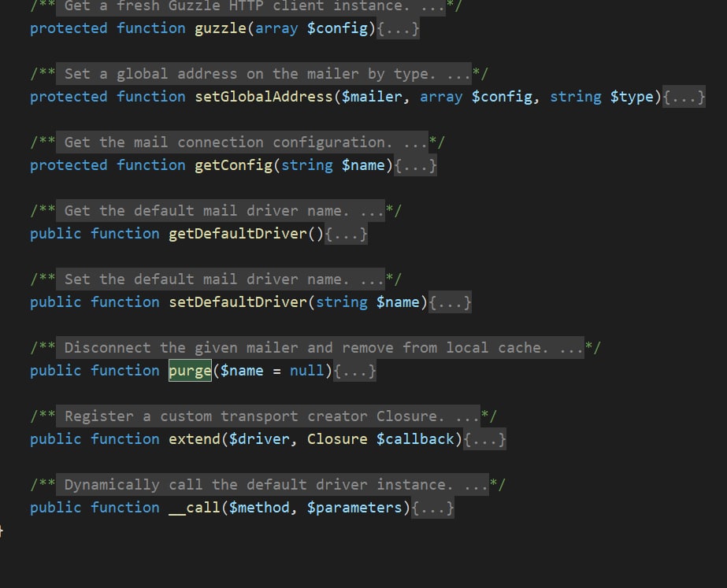
Task: Place cursor on setDefaultDriver function name
Action: click(x=238, y=302)
